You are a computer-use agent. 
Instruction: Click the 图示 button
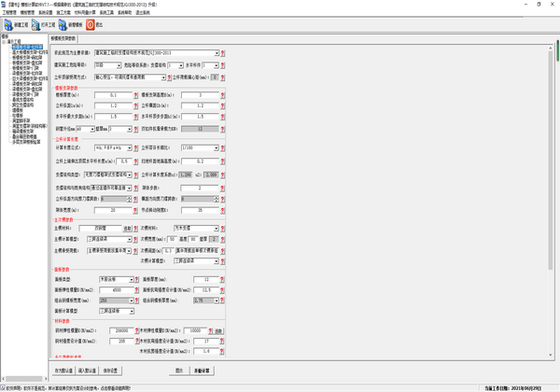(177, 371)
